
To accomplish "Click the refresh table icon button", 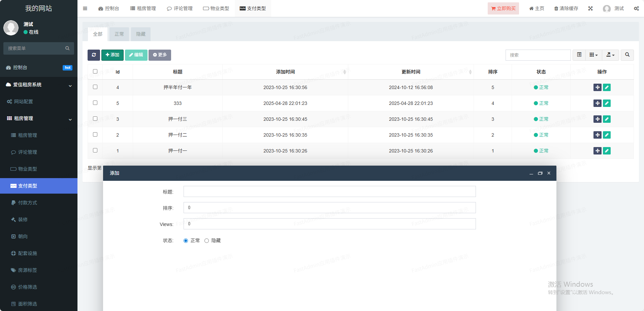I will point(94,55).
